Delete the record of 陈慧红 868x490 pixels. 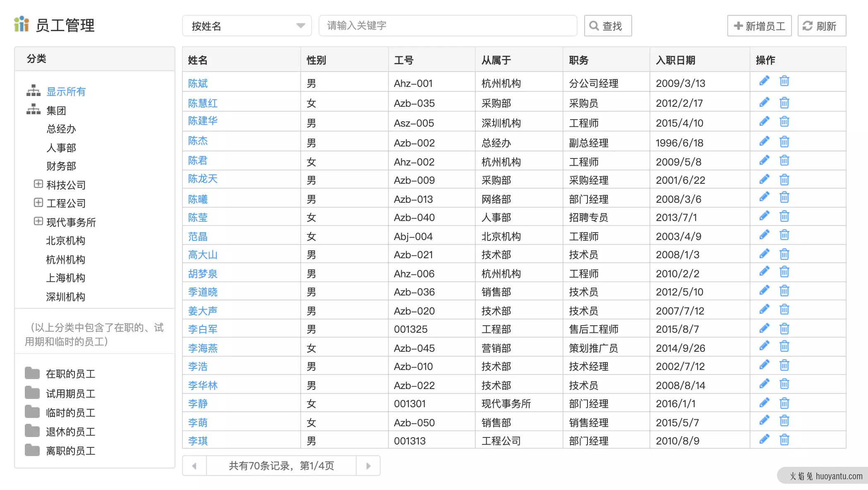pos(784,102)
